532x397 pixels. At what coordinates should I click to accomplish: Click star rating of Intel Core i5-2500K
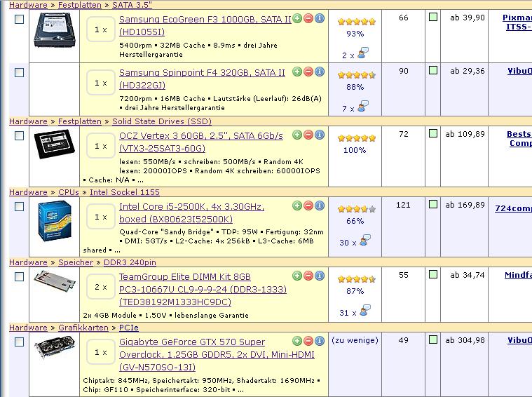click(357, 209)
